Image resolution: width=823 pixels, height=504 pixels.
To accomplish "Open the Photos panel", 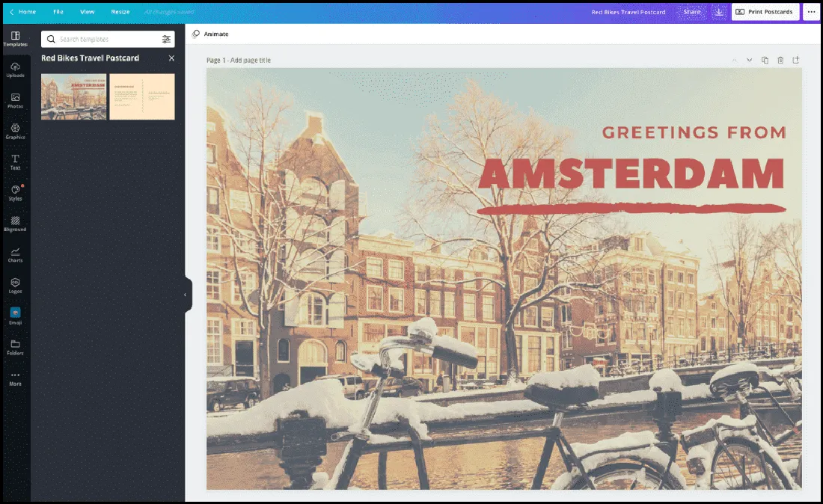I will point(15,100).
